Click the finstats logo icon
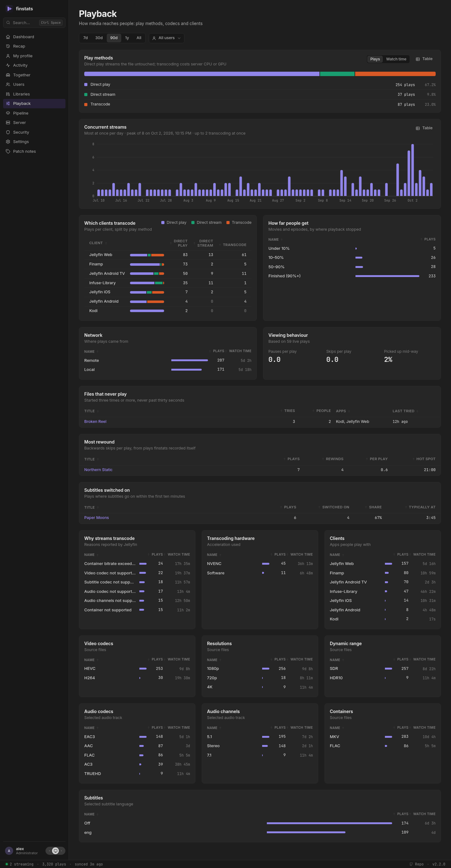This screenshot has width=451, height=868. 9,9
